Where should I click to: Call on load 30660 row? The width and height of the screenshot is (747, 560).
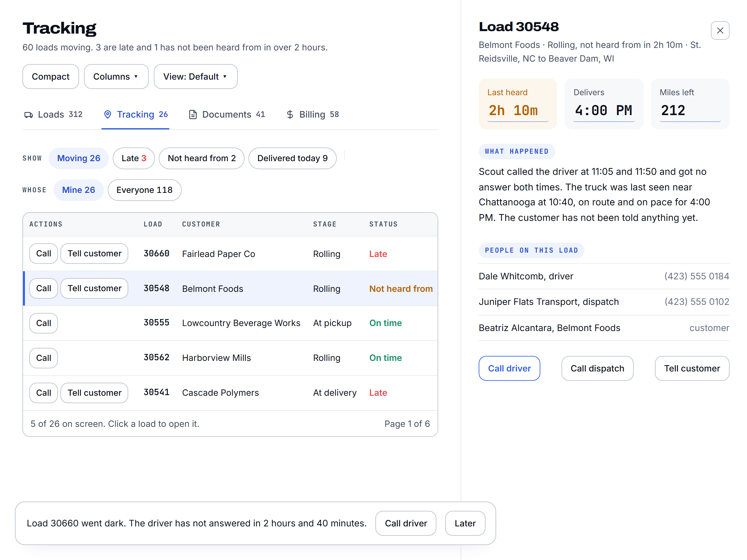[44, 254]
